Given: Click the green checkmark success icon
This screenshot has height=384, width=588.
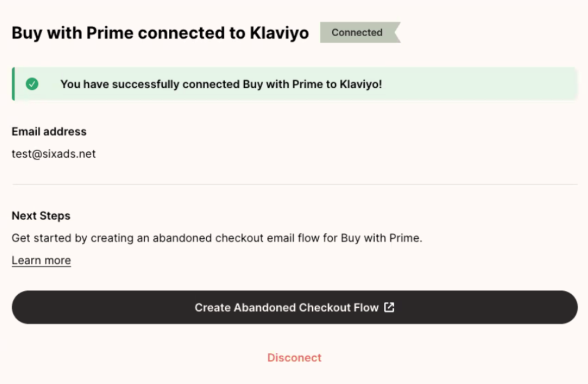Looking at the screenshot, I should pyautogui.click(x=32, y=84).
